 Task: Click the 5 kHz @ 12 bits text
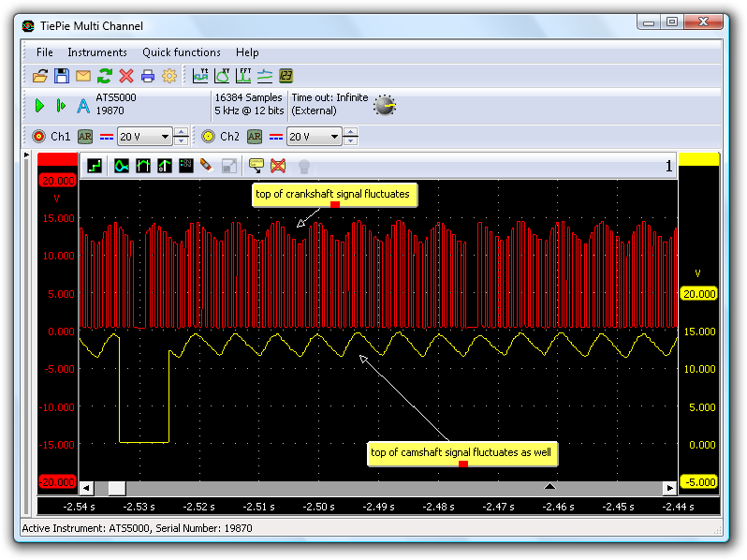tap(249, 111)
